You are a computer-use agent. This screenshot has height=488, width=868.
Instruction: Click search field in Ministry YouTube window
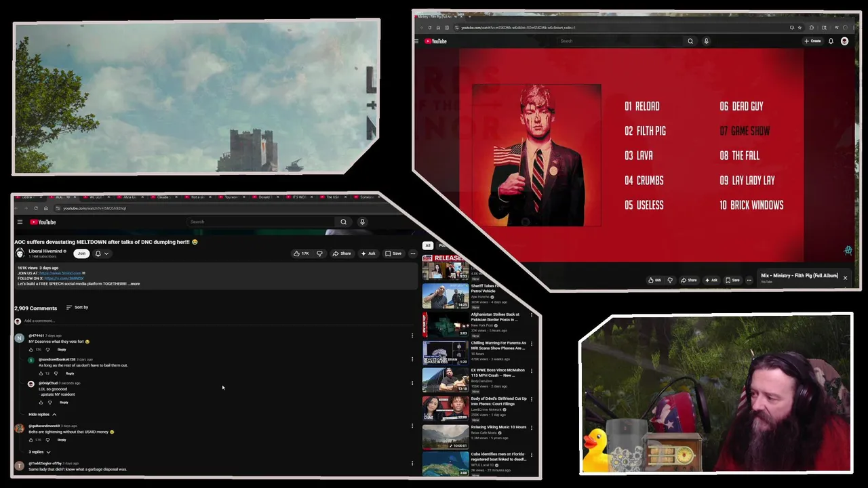pyautogui.click(x=620, y=41)
